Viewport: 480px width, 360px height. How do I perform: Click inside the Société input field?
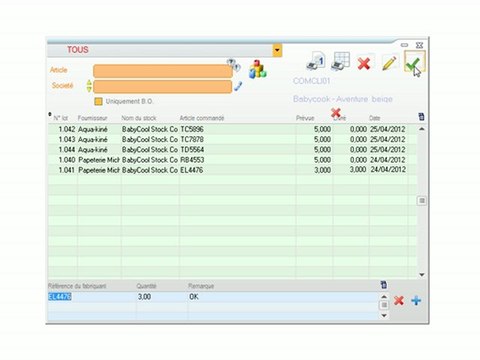coord(163,87)
